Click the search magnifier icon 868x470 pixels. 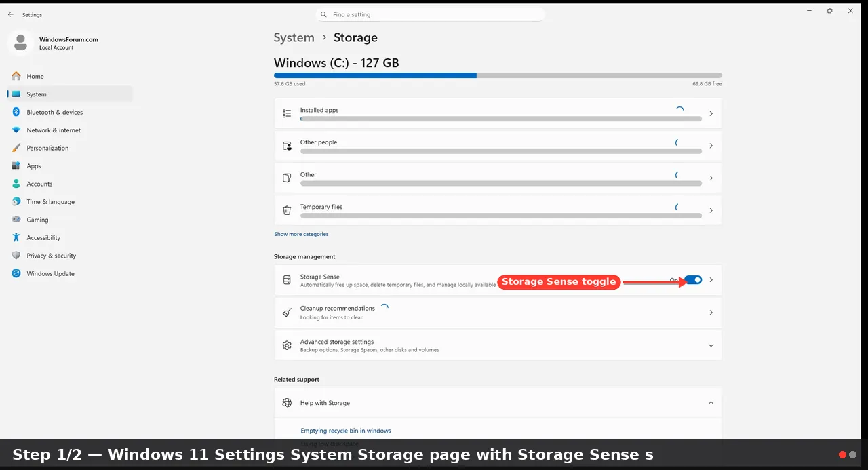click(324, 14)
